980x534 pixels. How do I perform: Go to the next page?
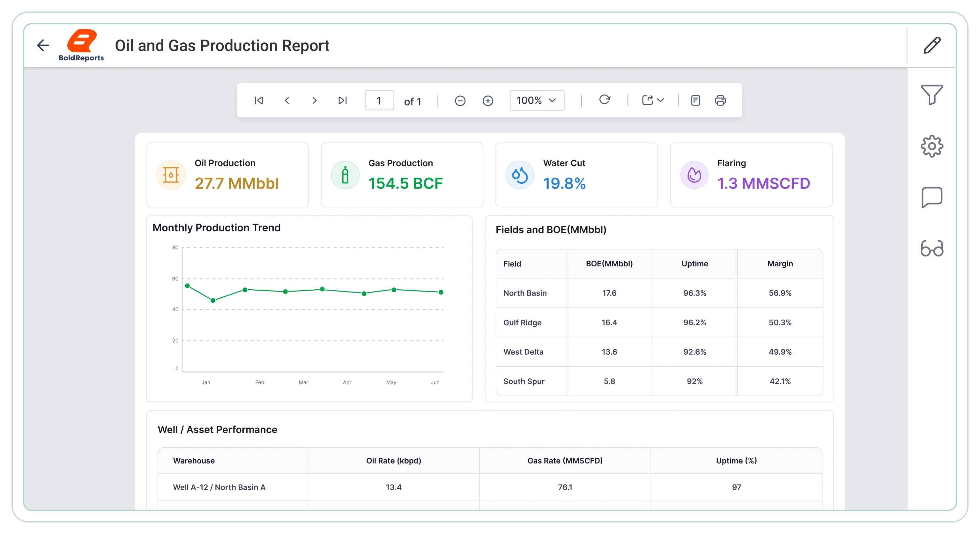[314, 100]
